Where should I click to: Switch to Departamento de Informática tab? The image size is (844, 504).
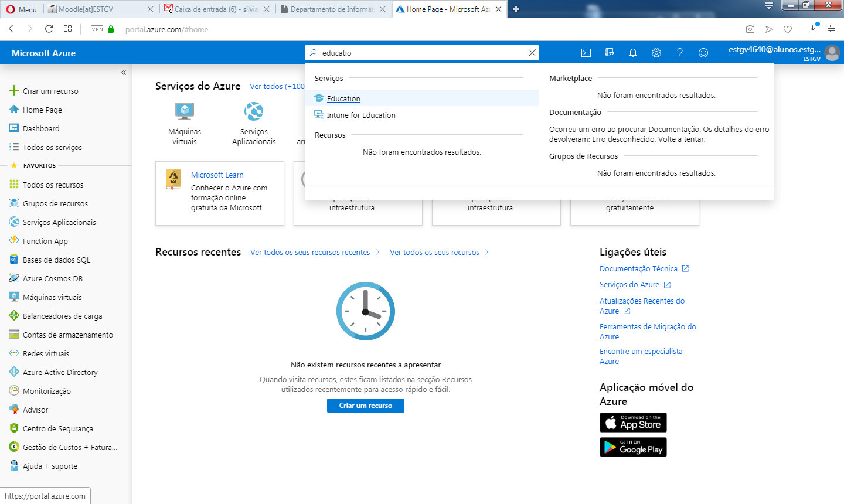pyautogui.click(x=333, y=9)
